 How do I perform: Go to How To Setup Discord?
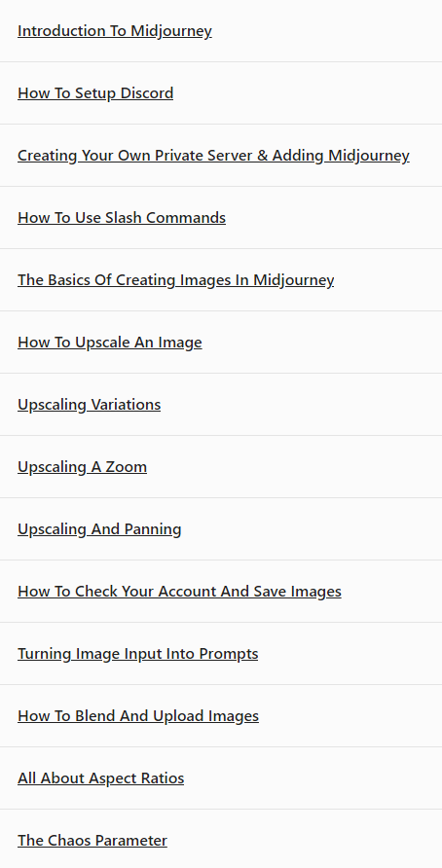pos(95,93)
